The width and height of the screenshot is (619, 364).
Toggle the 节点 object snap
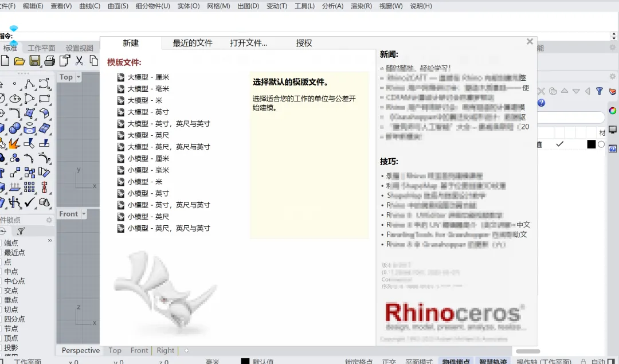[x=11, y=328]
